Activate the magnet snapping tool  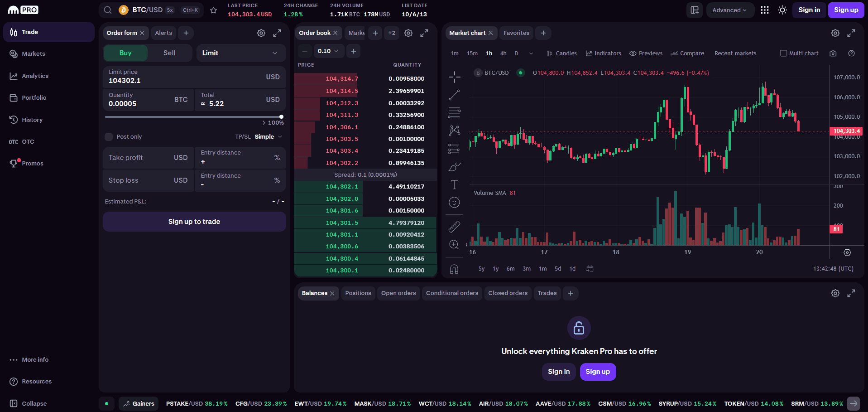pos(454,269)
